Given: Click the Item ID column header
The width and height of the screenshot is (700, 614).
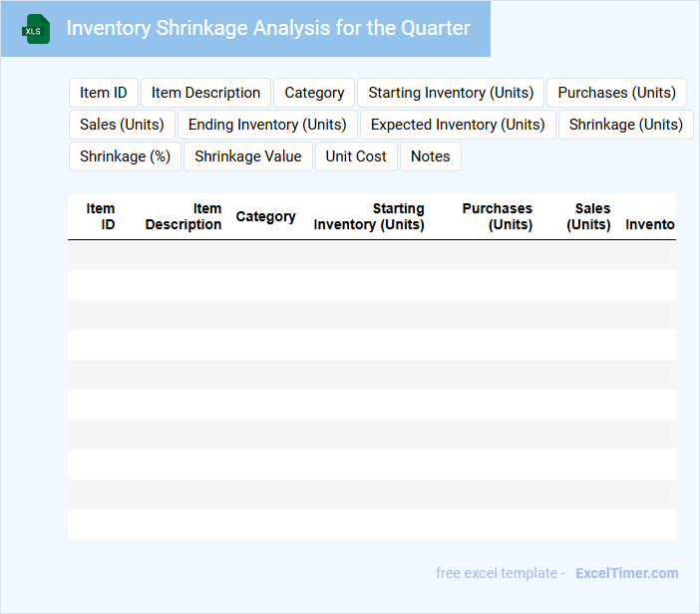Looking at the screenshot, I should click(x=102, y=216).
